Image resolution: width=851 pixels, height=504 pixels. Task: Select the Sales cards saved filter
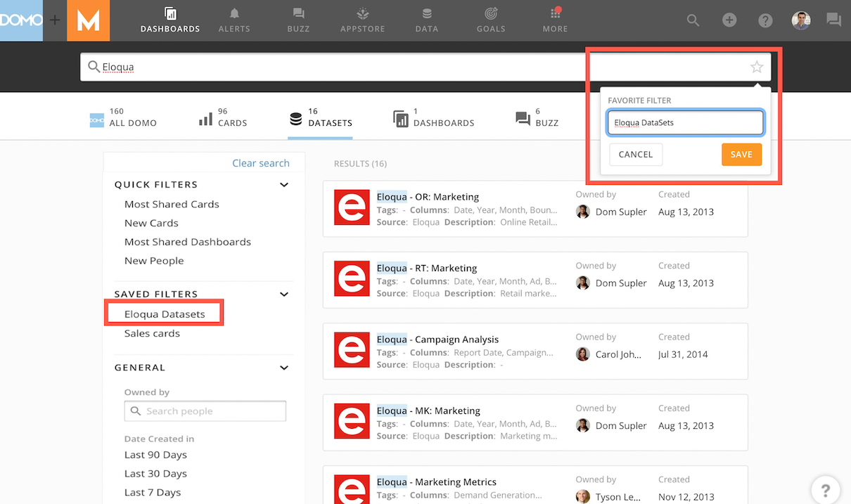point(152,333)
